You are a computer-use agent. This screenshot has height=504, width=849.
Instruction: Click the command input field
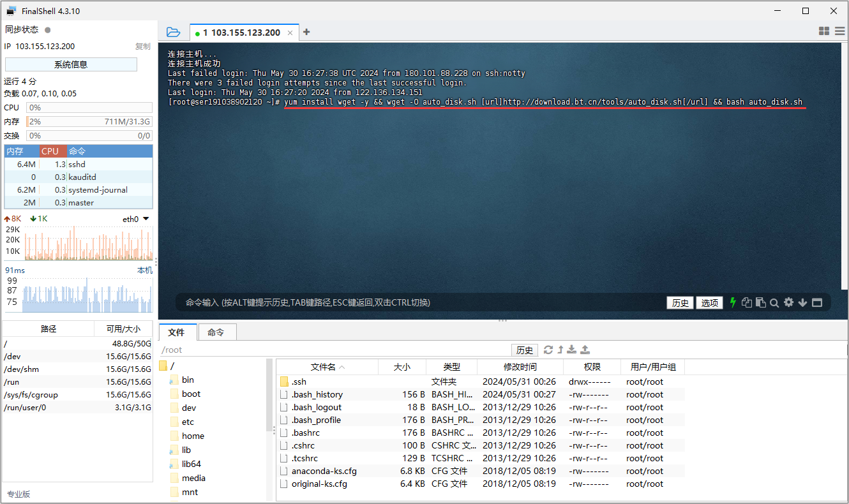421,302
